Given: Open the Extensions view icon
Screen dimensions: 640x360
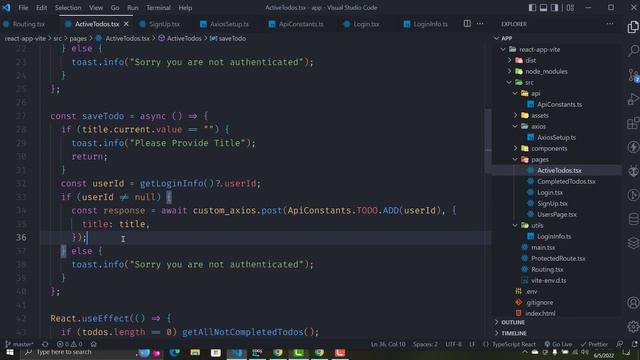Looking at the screenshot, I should point(633,123).
